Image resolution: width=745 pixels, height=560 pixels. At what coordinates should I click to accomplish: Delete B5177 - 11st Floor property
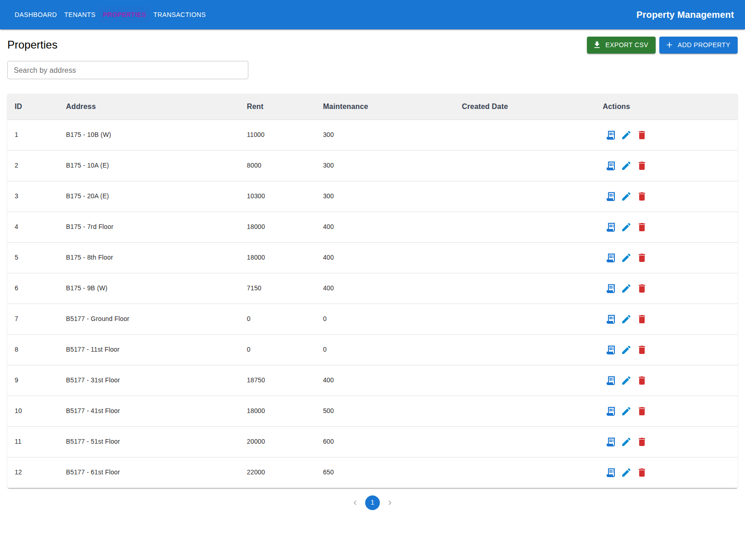tap(642, 349)
